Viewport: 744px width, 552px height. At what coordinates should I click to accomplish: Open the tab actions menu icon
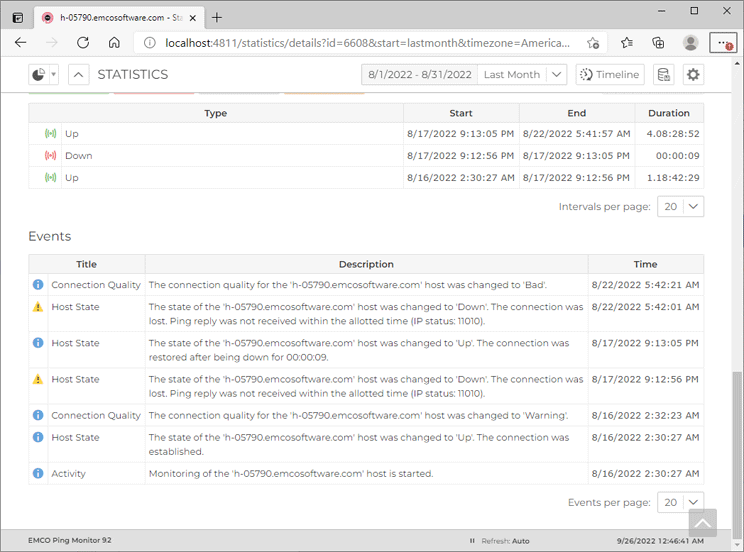pyautogui.click(x=18, y=18)
